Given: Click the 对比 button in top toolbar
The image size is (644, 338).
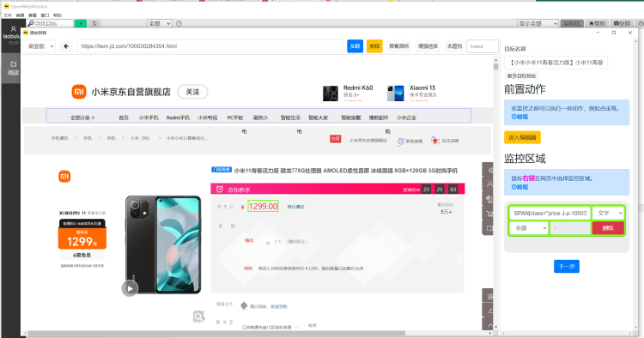Looking at the screenshot, I should point(572,23).
